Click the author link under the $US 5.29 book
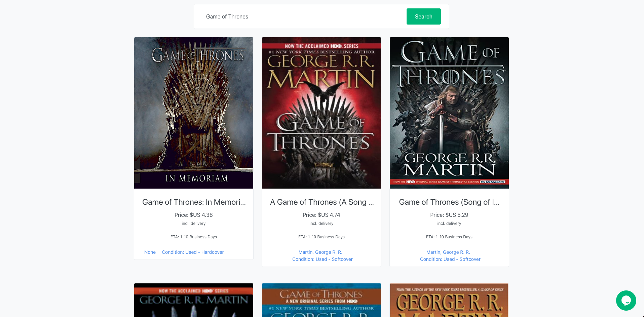The width and height of the screenshot is (644, 317). (x=448, y=252)
